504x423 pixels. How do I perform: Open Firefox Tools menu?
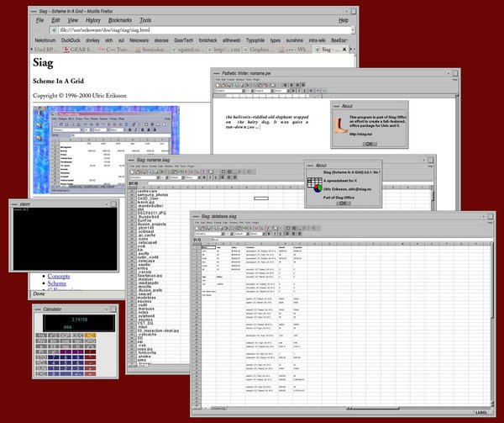click(x=145, y=20)
